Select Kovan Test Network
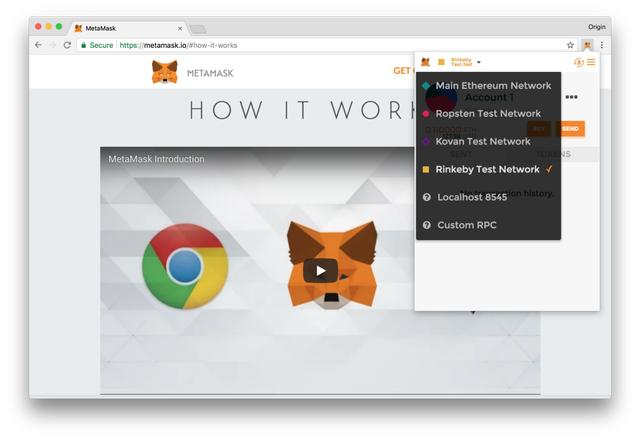Viewport: 640px width, 440px height. (488, 142)
